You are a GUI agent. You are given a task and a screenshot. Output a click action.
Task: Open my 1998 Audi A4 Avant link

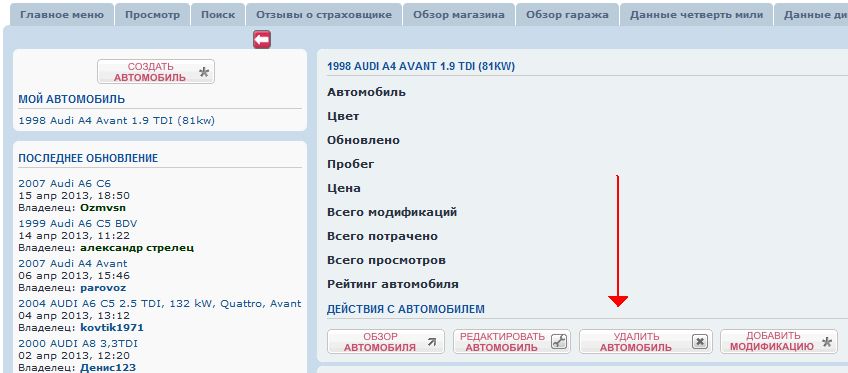pos(116,121)
